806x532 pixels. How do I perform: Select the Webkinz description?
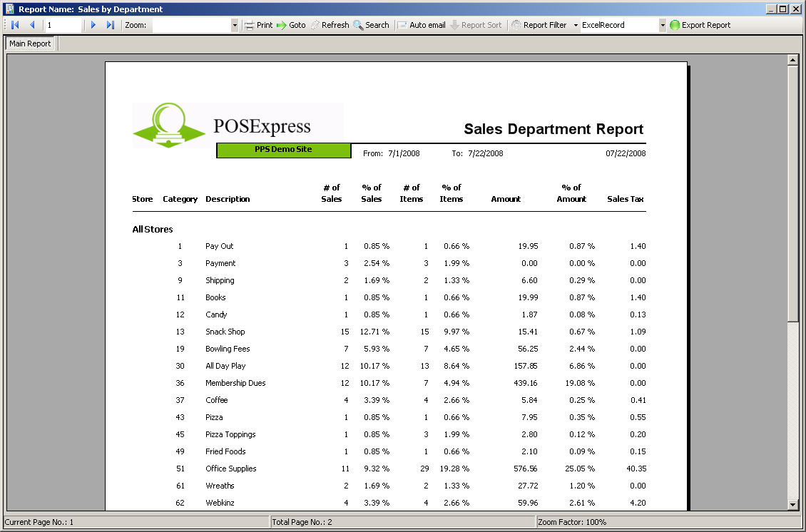(220, 503)
